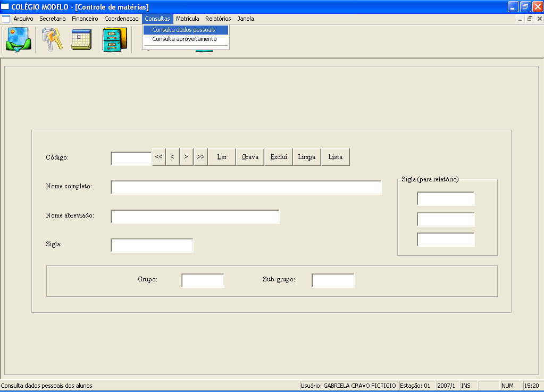The height and width of the screenshot is (392, 544).
Task: Click the Nome completo text field
Action: pyautogui.click(x=246, y=188)
